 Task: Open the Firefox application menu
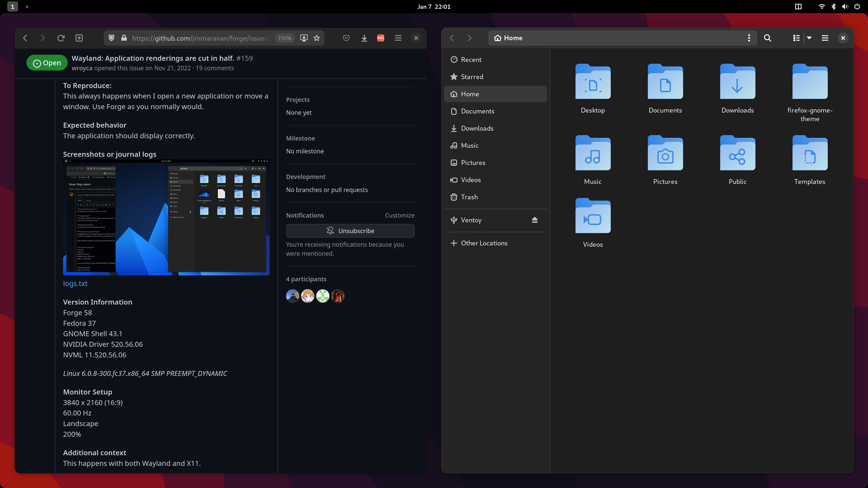click(x=398, y=38)
